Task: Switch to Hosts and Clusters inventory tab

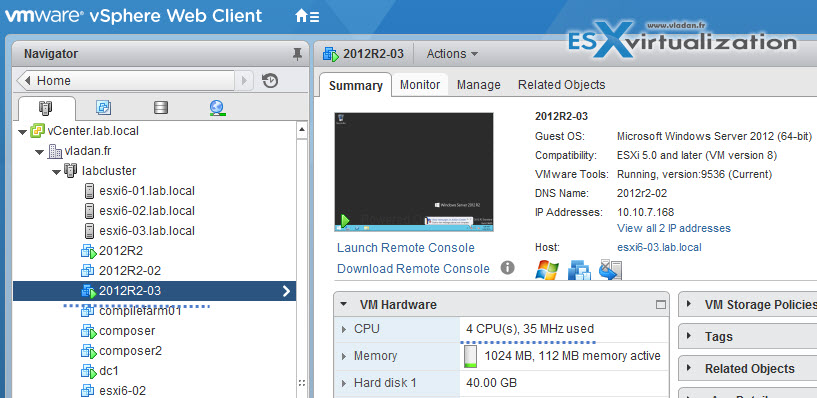Action: click(x=46, y=108)
